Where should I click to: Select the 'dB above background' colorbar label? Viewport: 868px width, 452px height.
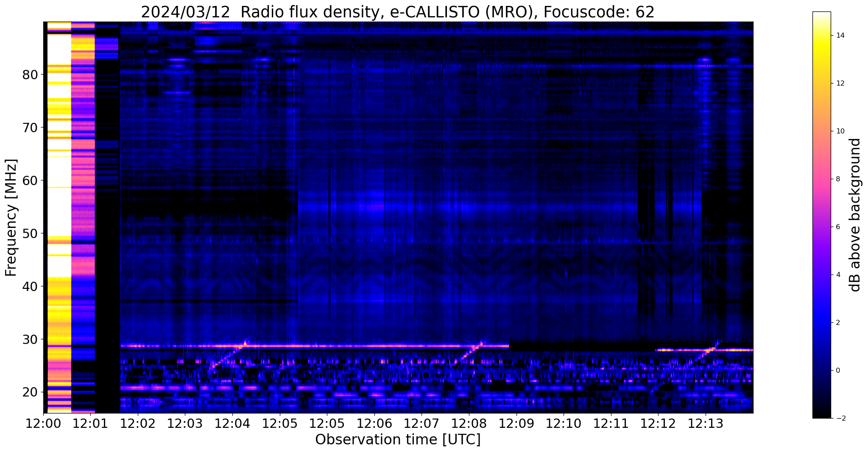click(856, 215)
